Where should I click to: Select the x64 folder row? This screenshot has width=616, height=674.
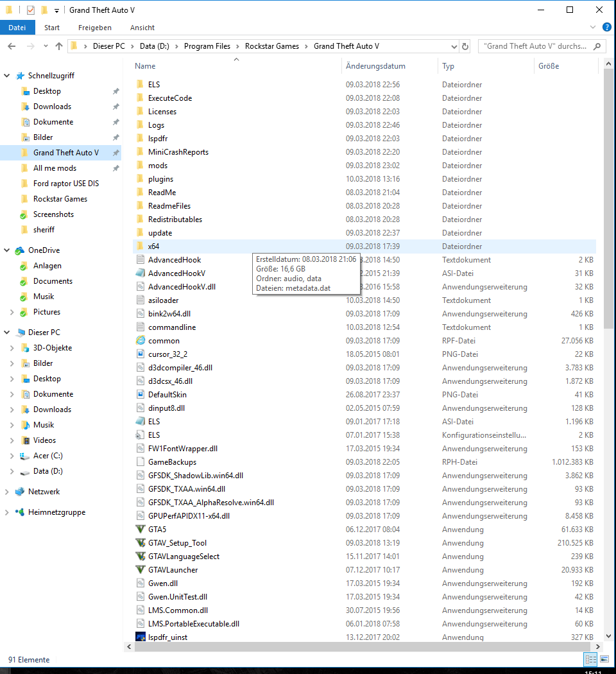(x=364, y=246)
